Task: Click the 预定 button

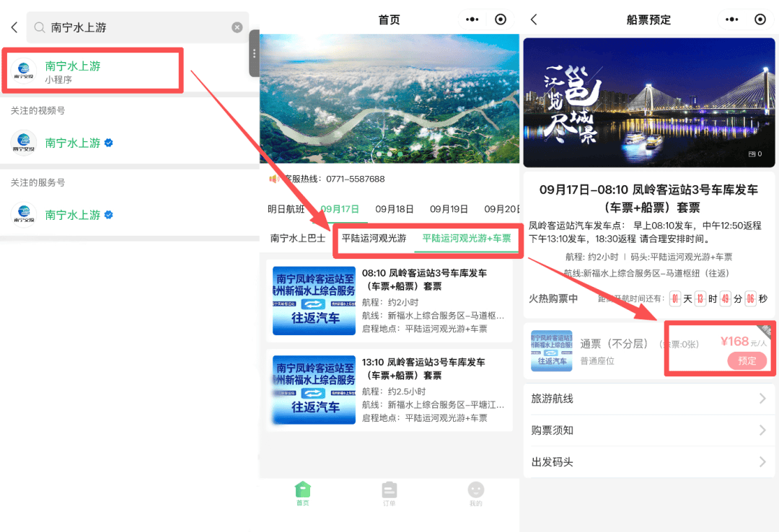Action: (747, 360)
